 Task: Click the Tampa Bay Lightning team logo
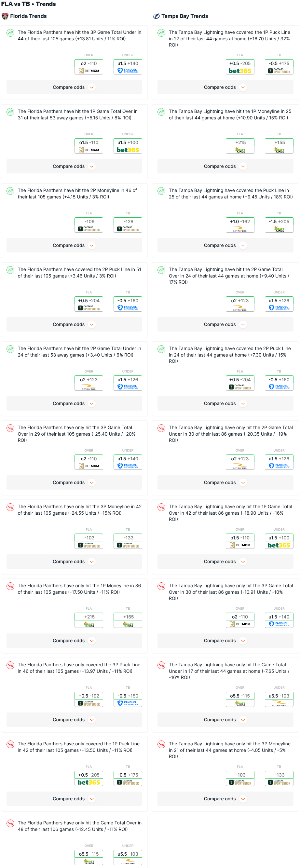(x=157, y=16)
